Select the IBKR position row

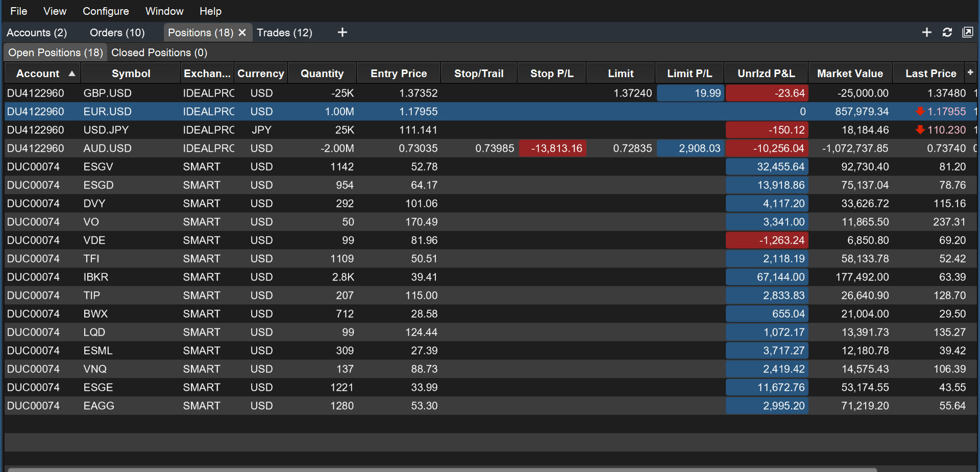490,277
